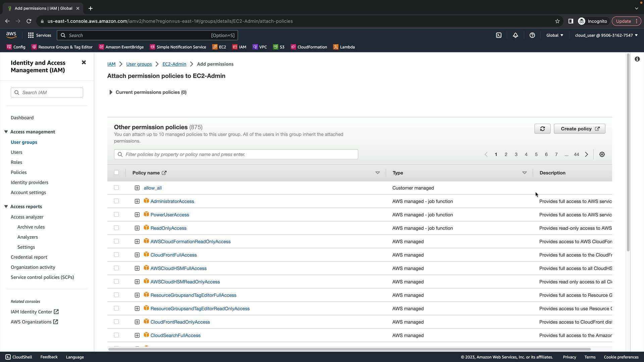Click the Create policy button
This screenshot has width=644, height=362.
[580, 129]
